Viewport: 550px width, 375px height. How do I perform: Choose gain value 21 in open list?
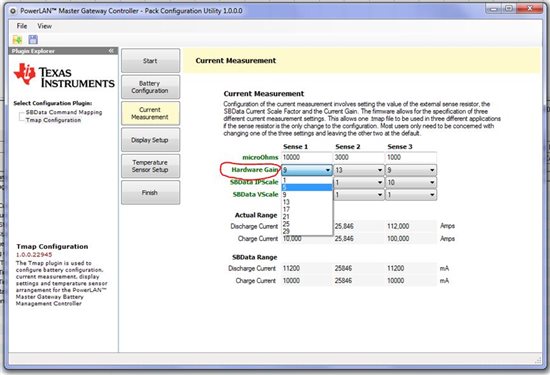pos(307,217)
